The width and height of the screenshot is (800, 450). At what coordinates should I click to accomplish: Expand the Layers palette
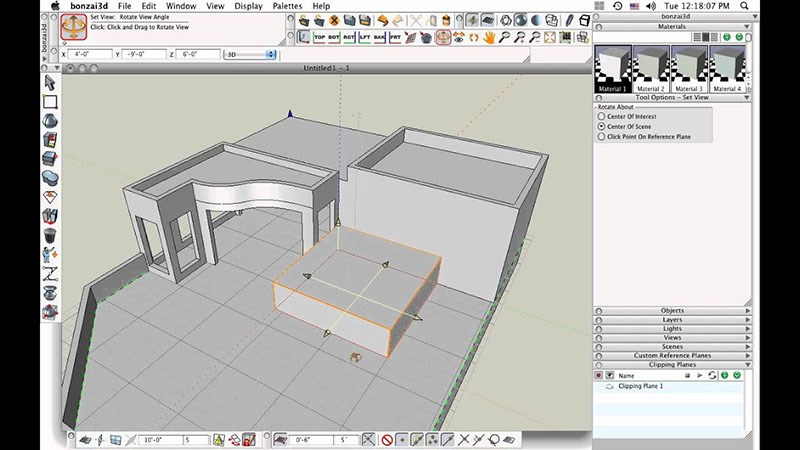(748, 319)
